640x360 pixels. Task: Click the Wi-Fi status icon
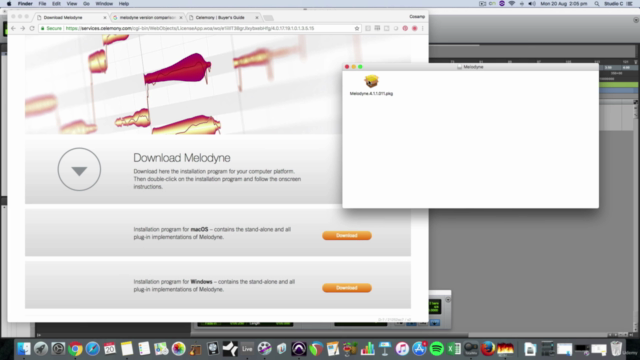tap(511, 4)
